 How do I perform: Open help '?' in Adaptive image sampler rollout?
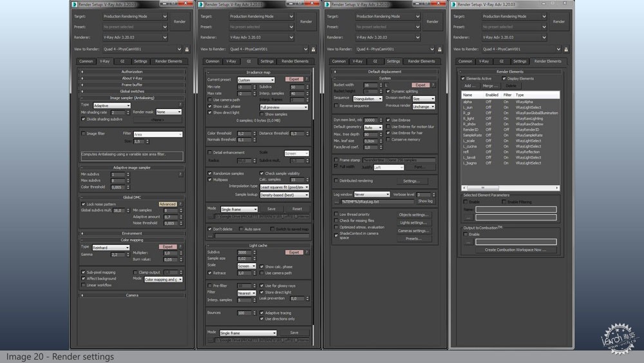[180, 174]
